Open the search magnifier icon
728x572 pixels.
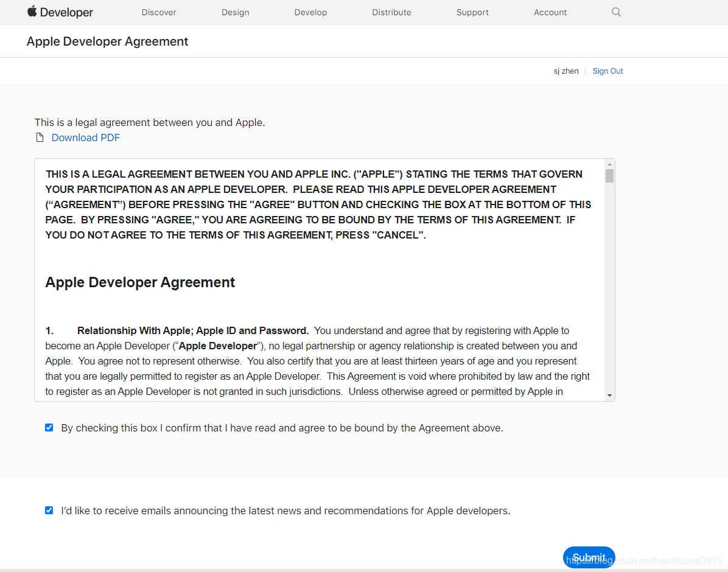616,12
